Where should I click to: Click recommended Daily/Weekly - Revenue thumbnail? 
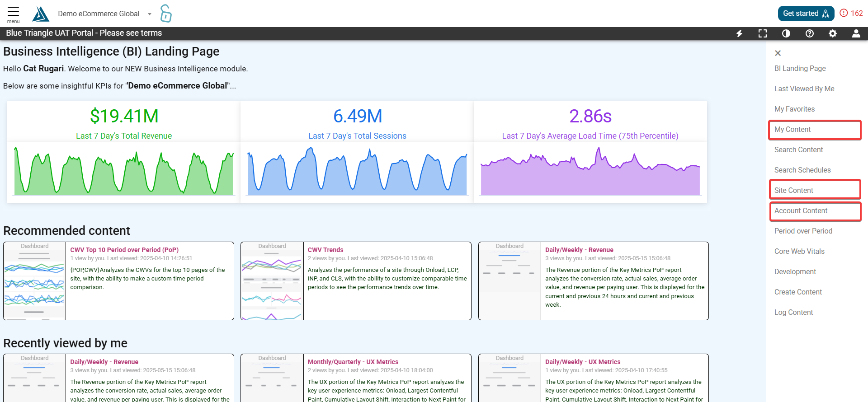click(509, 281)
